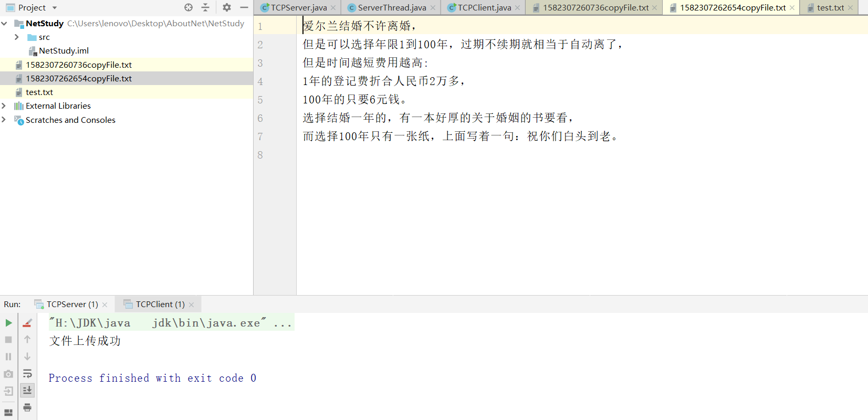The height and width of the screenshot is (420, 868).
Task: Open the Project view dropdown
Action: pyautogui.click(x=55, y=8)
